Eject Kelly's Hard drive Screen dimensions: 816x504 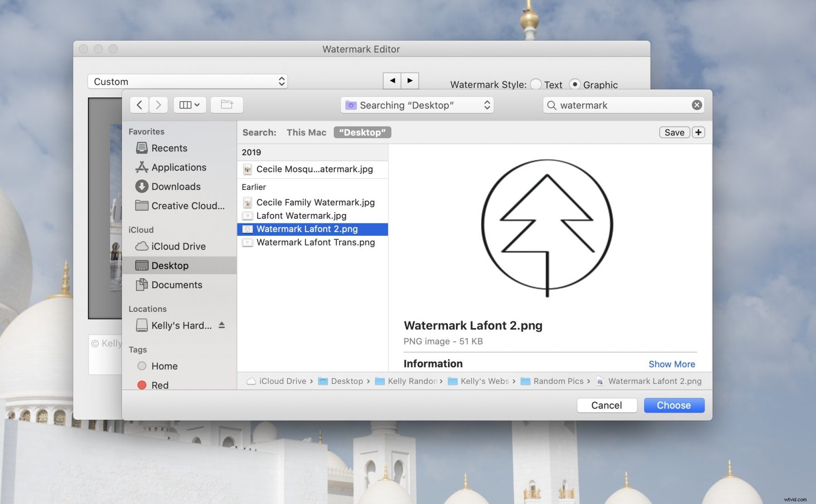(x=222, y=325)
